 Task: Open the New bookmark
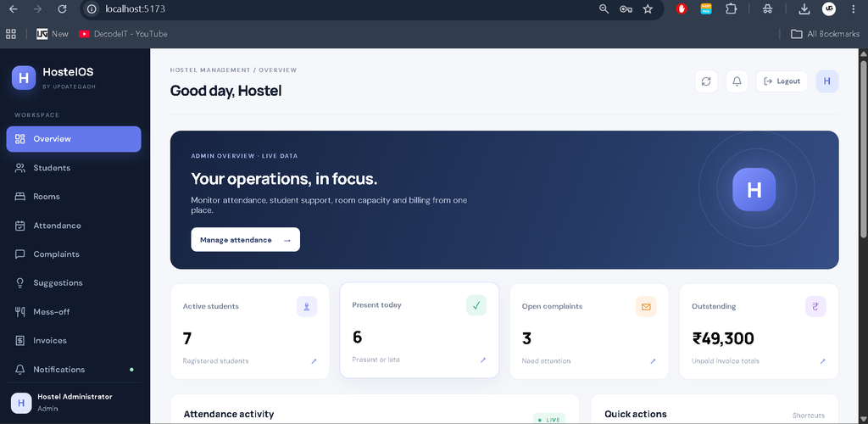coord(53,34)
